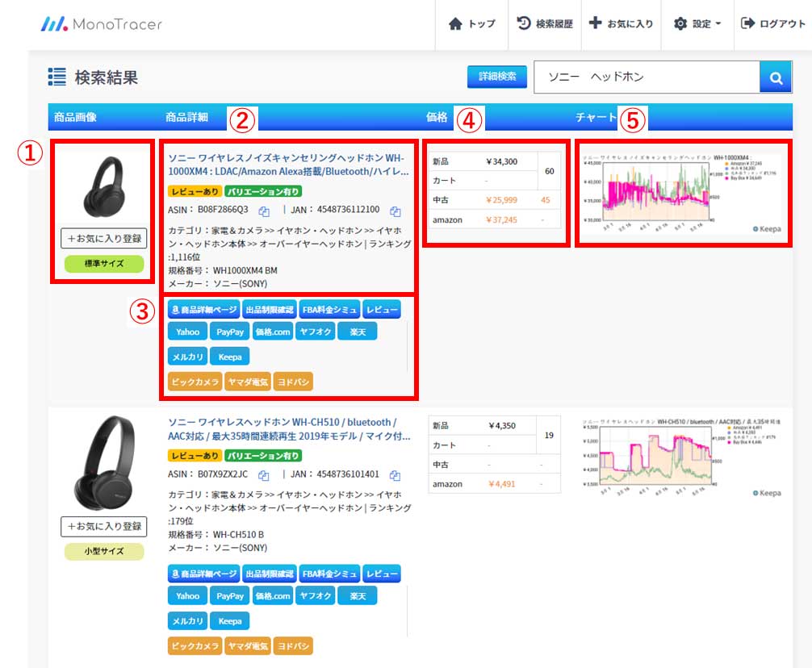
Task: Click レビューあり tag on WH-1000XM4
Action: [195, 191]
